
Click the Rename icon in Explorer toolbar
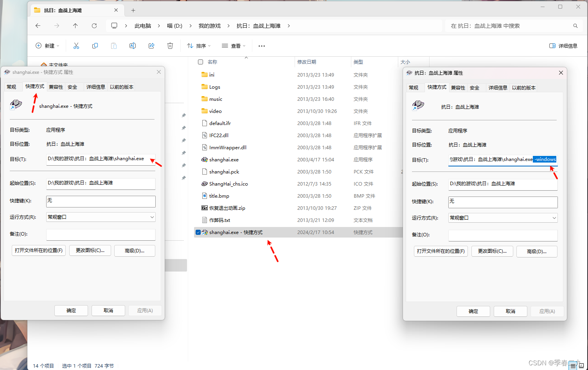133,46
